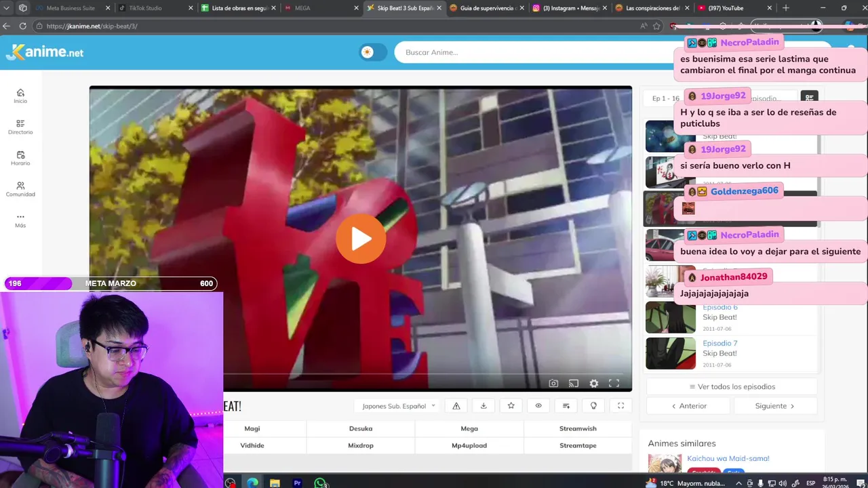Open the video player settings gear
868x488 pixels.
coord(594,384)
